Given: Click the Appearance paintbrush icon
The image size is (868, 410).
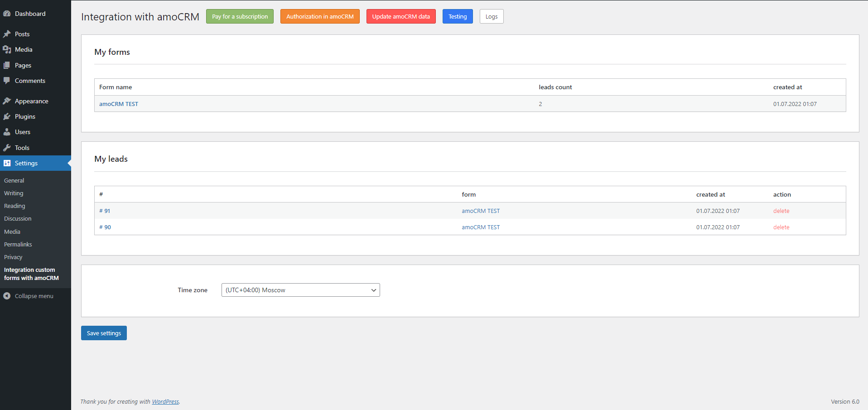Looking at the screenshot, I should [7, 101].
